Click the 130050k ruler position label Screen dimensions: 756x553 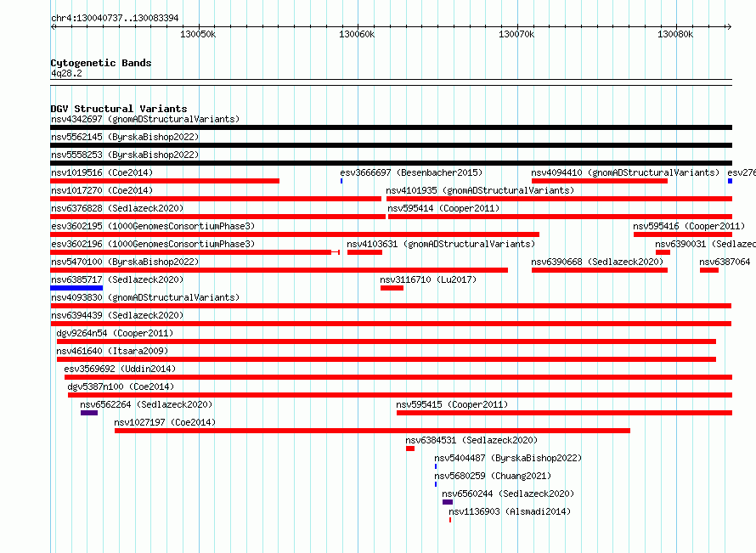(198, 34)
